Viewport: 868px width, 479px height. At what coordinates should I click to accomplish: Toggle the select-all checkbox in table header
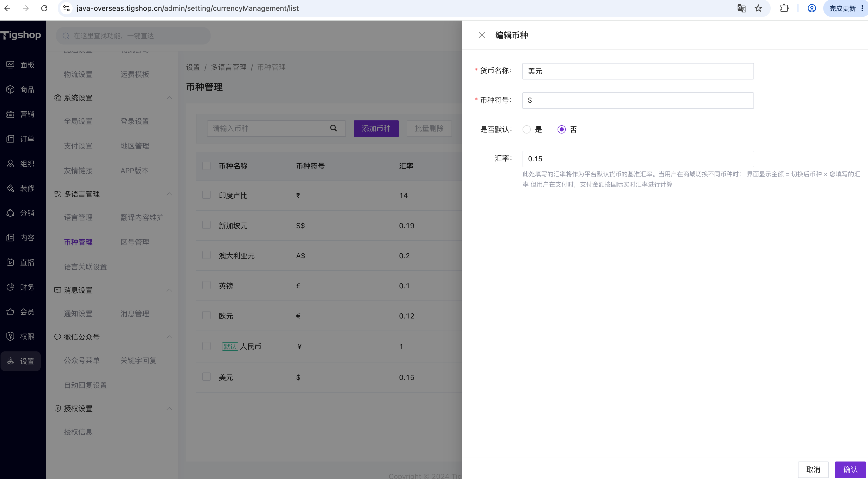click(x=206, y=166)
